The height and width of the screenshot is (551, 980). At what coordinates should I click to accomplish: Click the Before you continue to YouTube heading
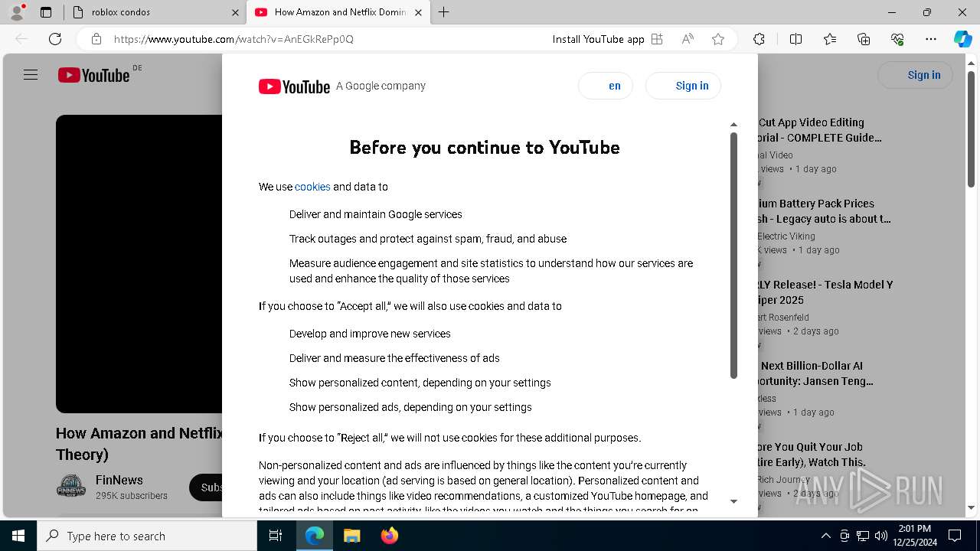point(485,147)
